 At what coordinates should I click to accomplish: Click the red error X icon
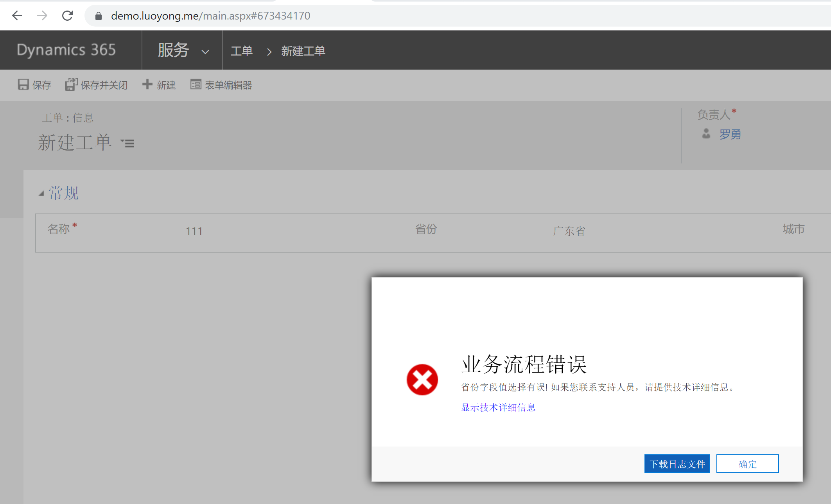tap(422, 380)
